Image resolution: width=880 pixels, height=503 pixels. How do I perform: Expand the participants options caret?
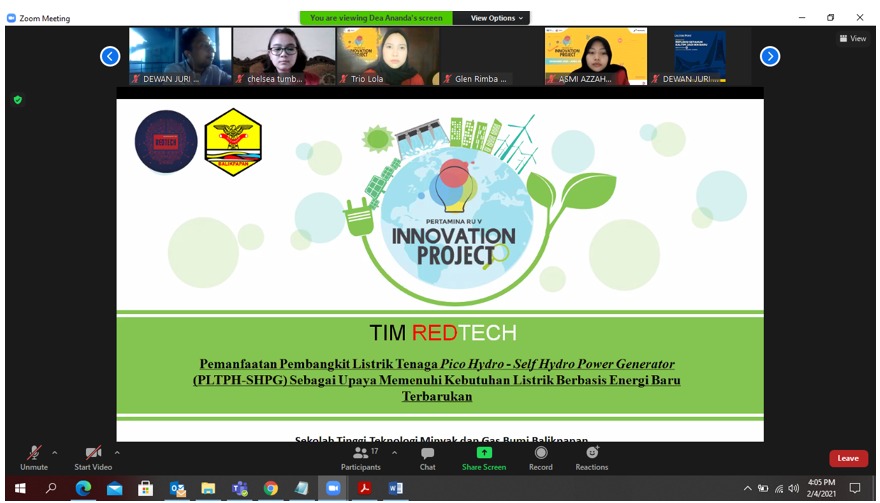[394, 452]
